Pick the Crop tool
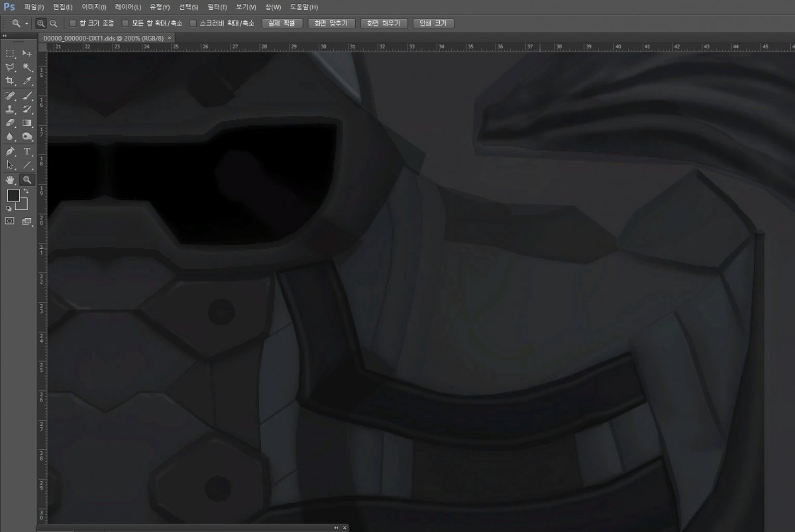This screenshot has height=532, width=795. coord(10,81)
